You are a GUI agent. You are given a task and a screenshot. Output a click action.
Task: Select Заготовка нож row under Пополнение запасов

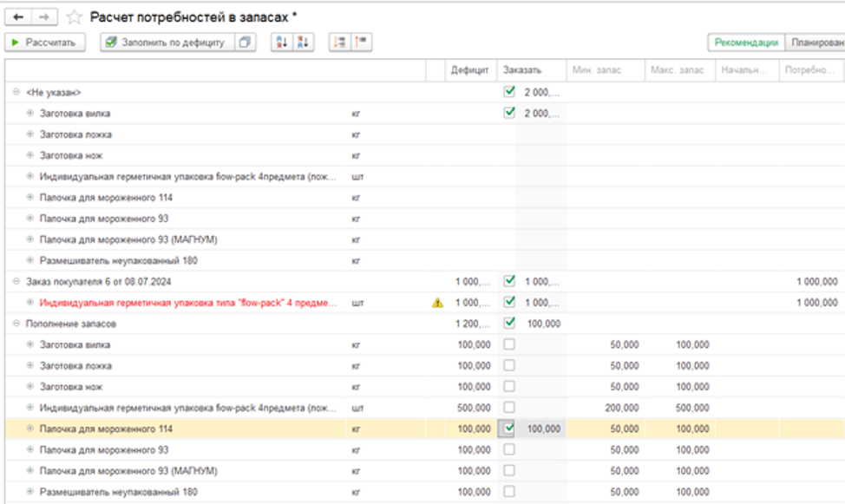(71, 387)
